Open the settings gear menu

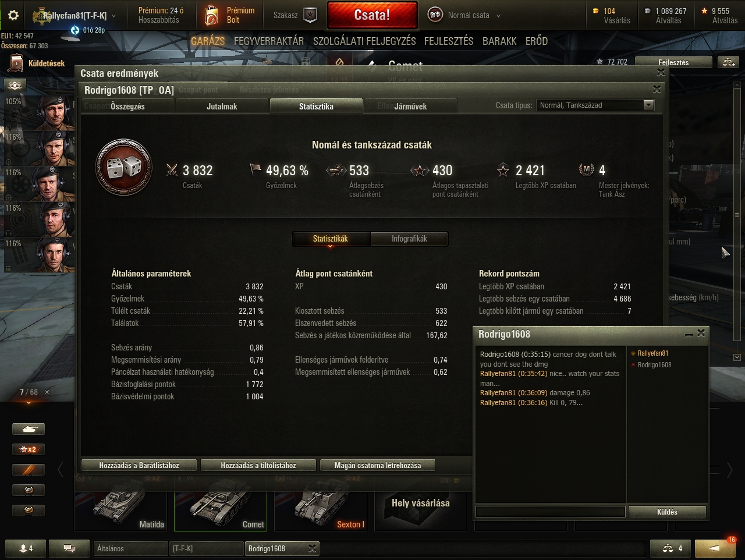pyautogui.click(x=13, y=16)
